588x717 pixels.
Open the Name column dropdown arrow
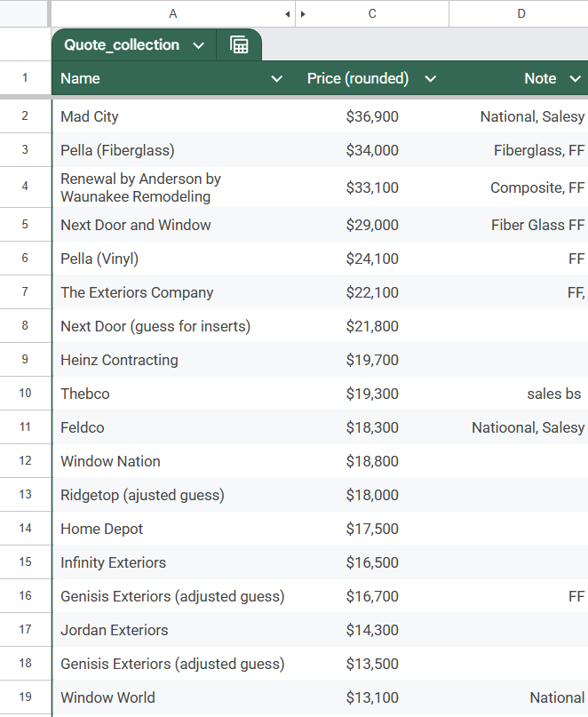click(276, 79)
